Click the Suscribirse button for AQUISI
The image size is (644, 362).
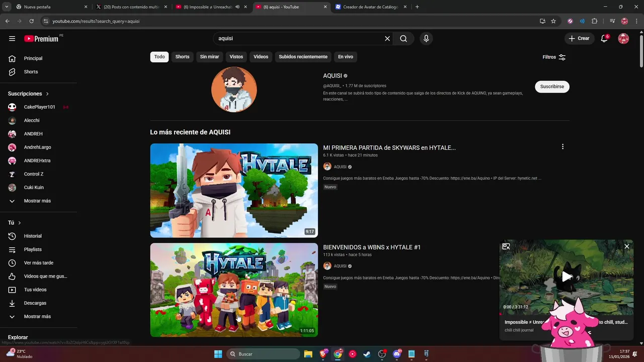(x=552, y=86)
